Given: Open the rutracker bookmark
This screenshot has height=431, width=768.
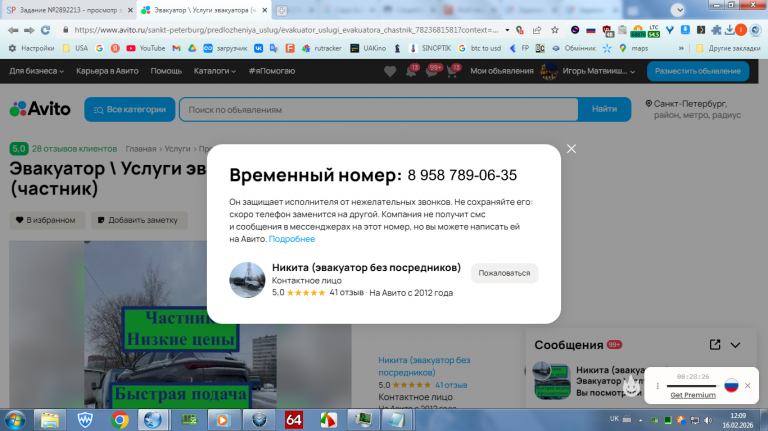Looking at the screenshot, I should [321, 48].
